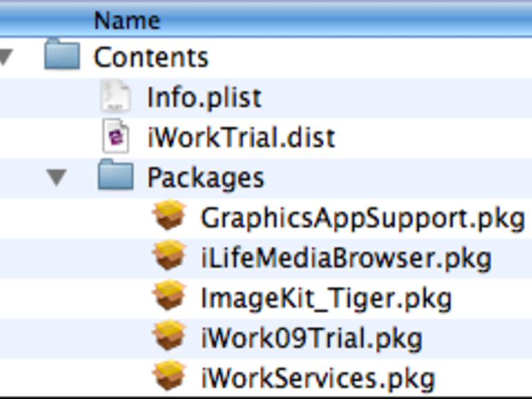The height and width of the screenshot is (399, 532).
Task: Sort by the Name column header
Action: pyautogui.click(x=126, y=19)
